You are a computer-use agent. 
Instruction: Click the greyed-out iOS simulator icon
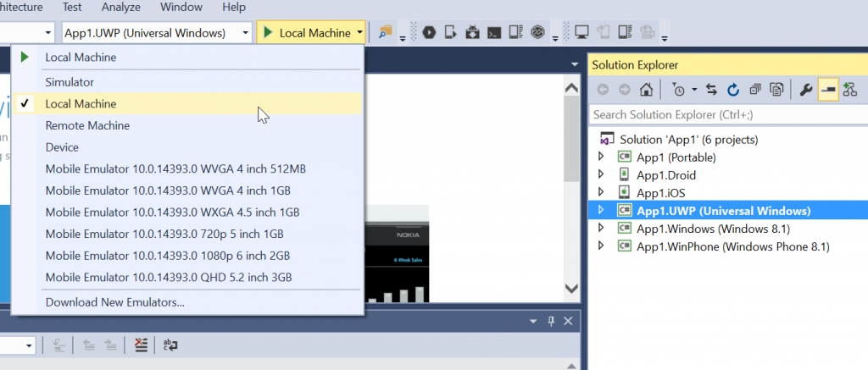pos(604,33)
